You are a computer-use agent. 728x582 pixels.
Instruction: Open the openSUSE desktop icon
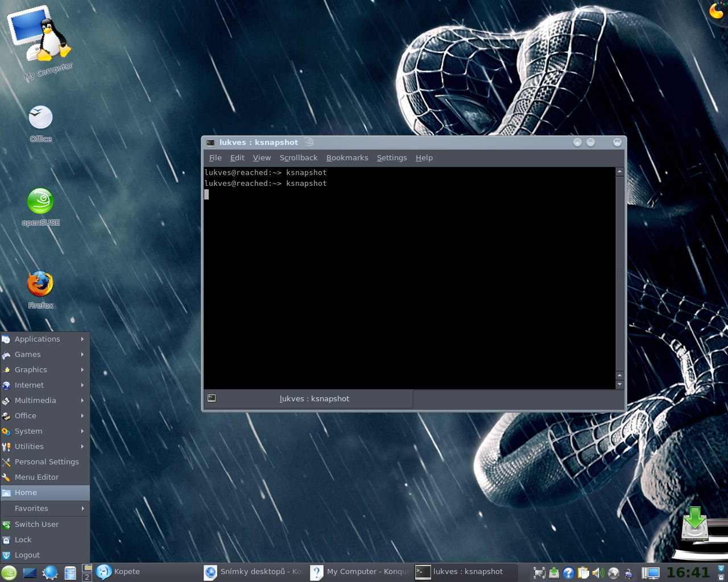(40, 206)
